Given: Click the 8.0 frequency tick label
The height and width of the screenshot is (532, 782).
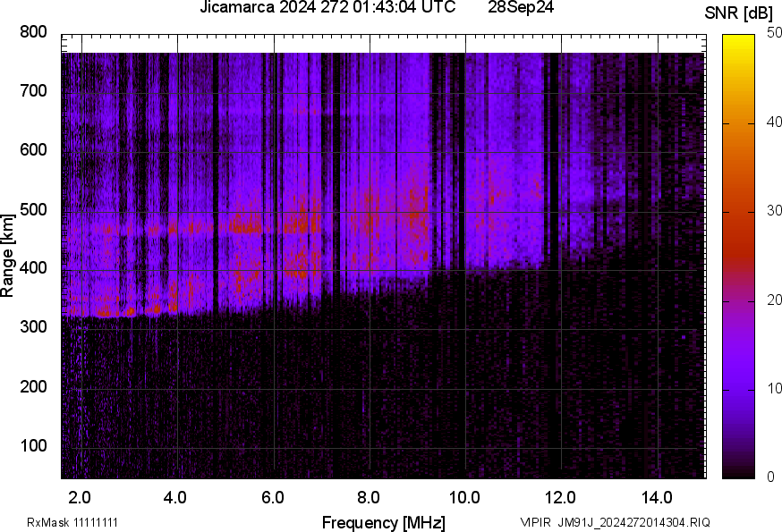Looking at the screenshot, I should 369,497.
